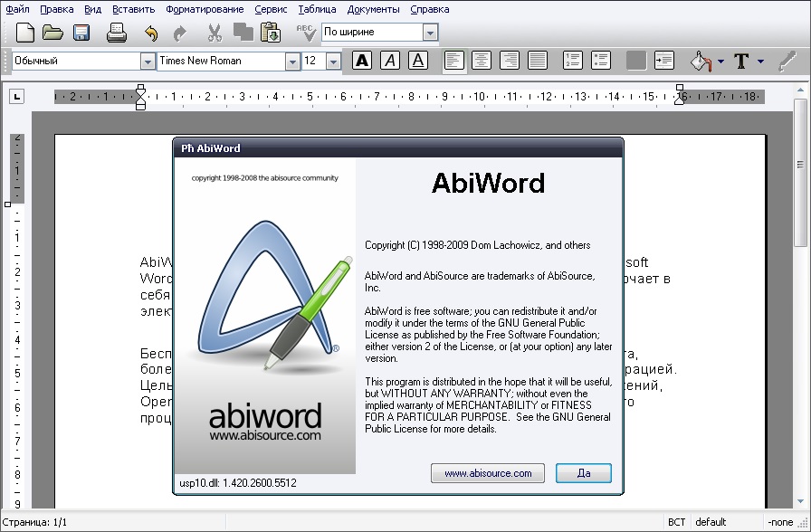
Task: Open the Вставить menu
Action: (x=133, y=9)
